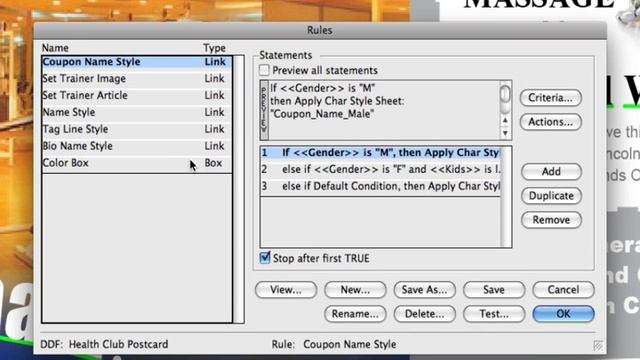Open the Criteria dialog
Image resolution: width=640 pixels, height=360 pixels.
coord(550,98)
